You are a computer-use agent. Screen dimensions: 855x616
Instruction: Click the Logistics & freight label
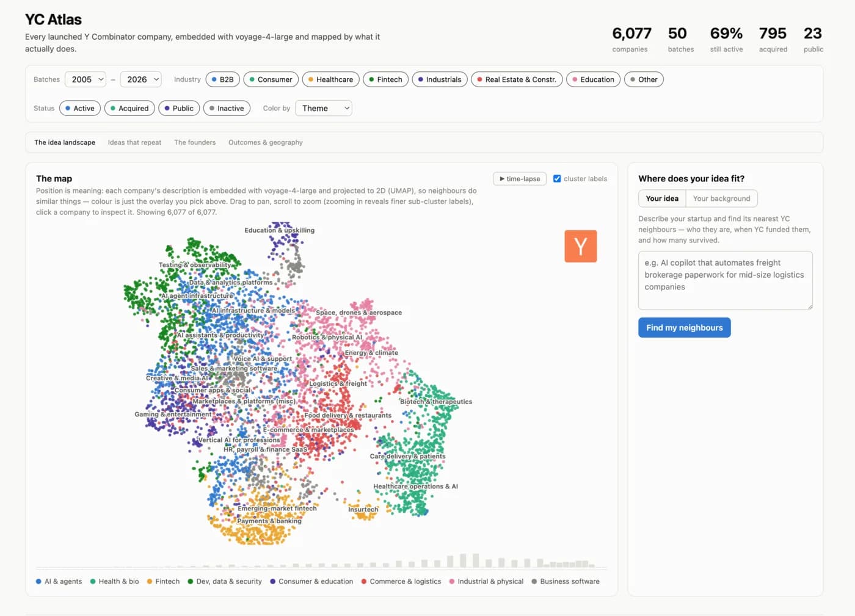[338, 384]
